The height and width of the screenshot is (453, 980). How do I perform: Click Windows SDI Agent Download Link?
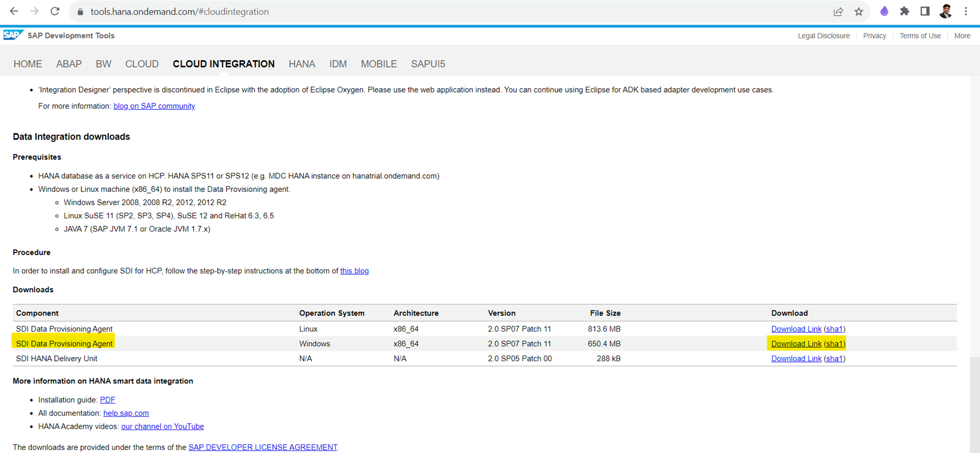click(796, 344)
